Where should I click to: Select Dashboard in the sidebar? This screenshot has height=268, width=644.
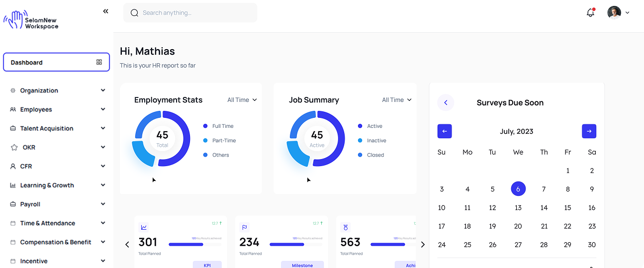[x=56, y=63]
